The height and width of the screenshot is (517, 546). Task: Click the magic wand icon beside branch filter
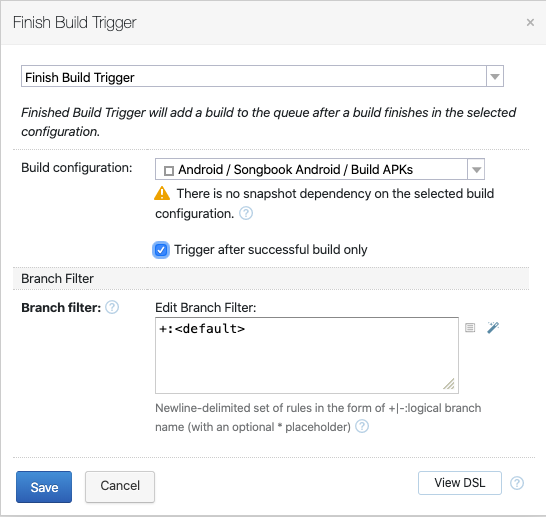(x=493, y=328)
